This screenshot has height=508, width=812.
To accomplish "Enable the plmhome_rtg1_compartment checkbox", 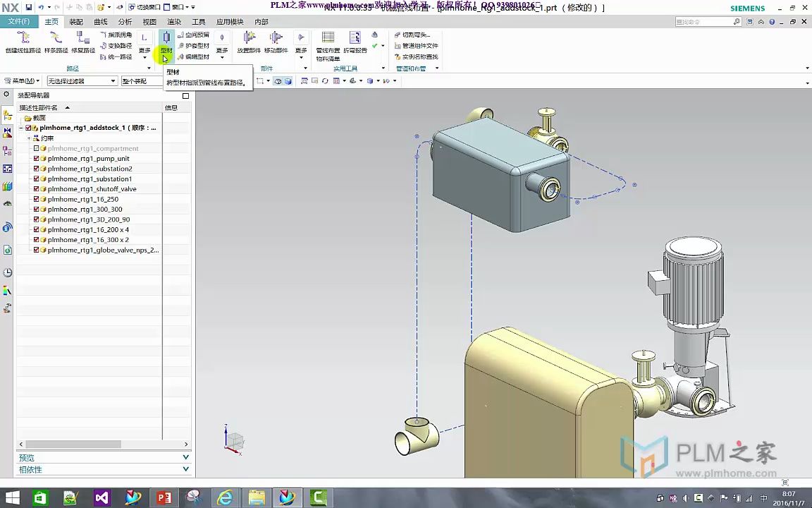I will point(37,149).
